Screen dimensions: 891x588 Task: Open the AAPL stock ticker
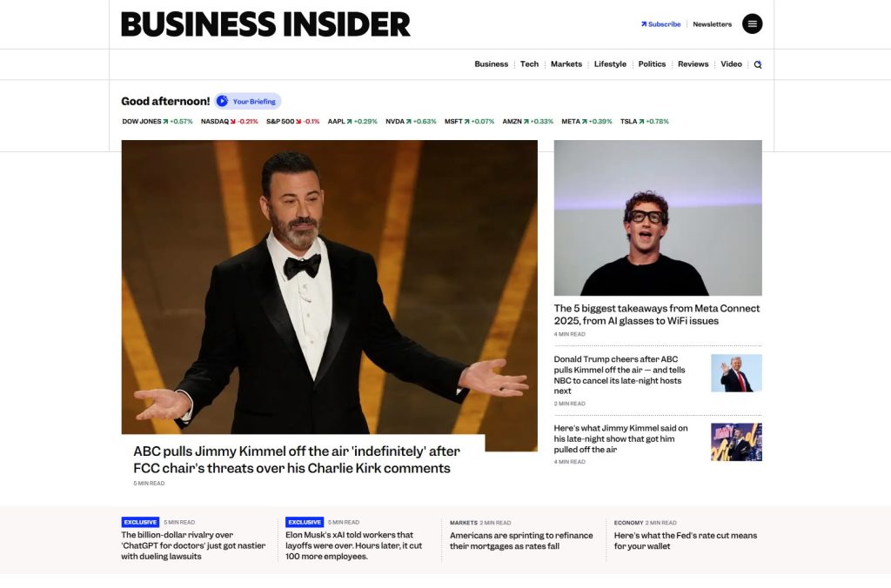click(x=352, y=122)
